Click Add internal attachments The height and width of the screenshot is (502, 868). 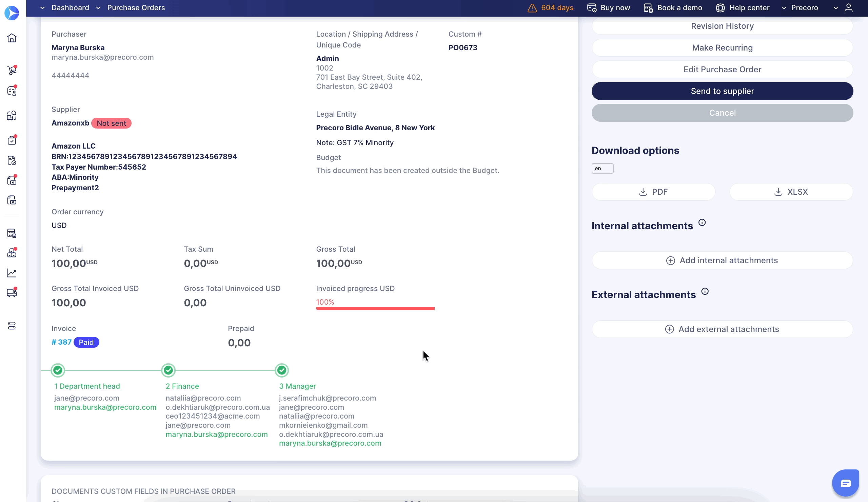[x=722, y=260]
